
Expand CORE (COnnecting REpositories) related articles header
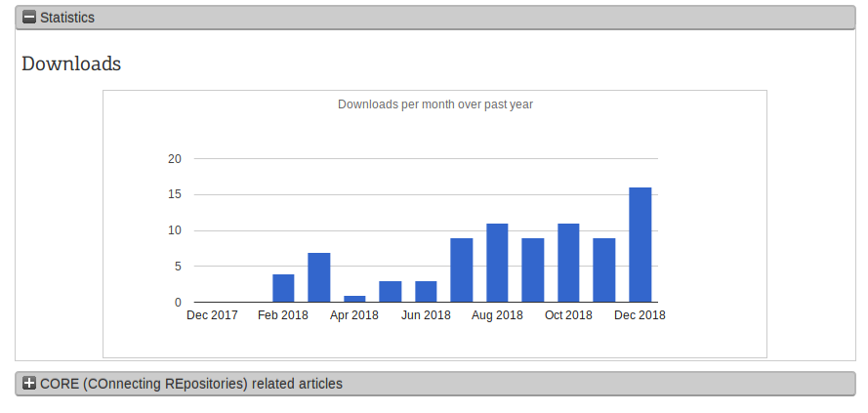(x=434, y=384)
